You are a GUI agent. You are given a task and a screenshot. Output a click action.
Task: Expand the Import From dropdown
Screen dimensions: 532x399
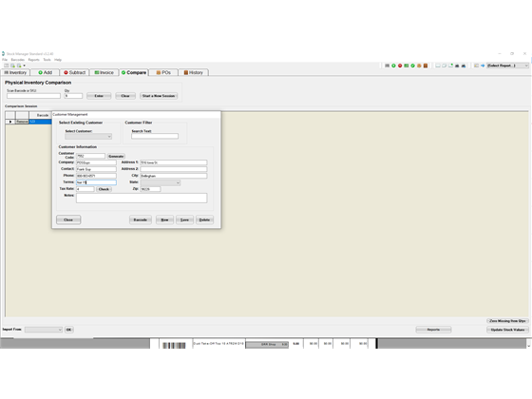(44, 330)
